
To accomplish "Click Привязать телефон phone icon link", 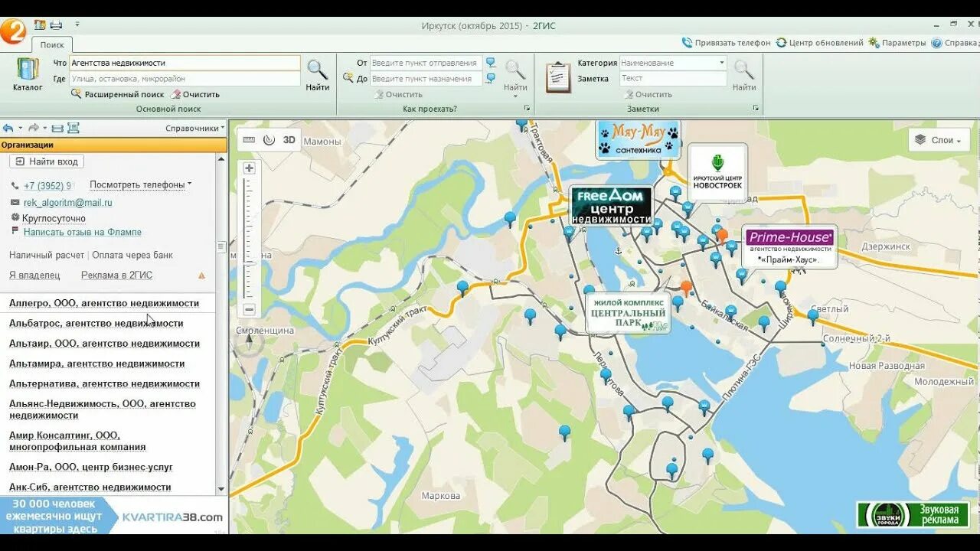I will click(x=727, y=43).
